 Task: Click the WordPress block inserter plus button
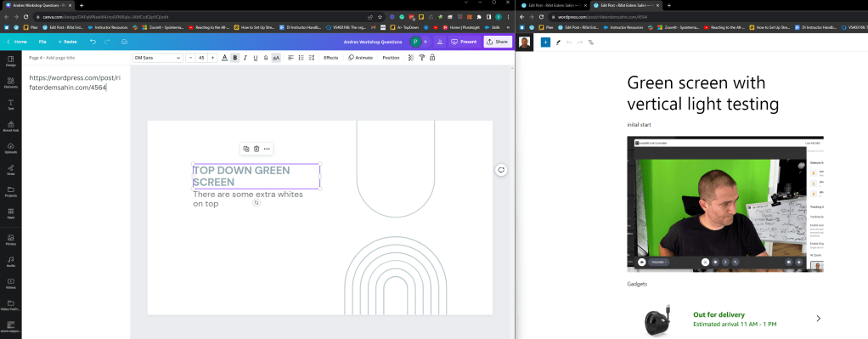tap(545, 42)
